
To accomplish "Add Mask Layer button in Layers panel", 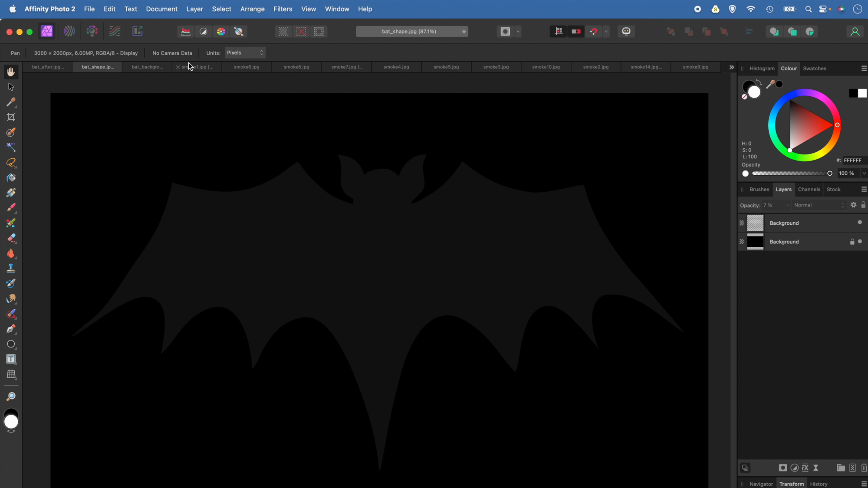I will [x=783, y=468].
